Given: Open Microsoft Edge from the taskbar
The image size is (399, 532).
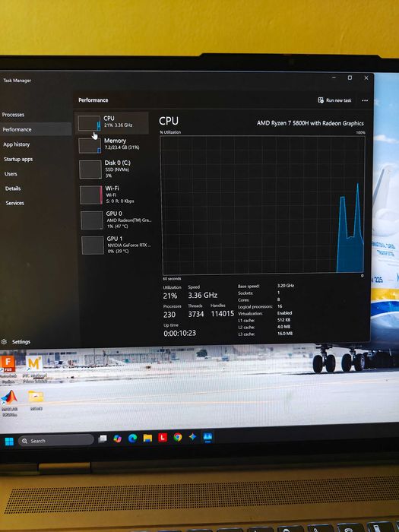Looking at the screenshot, I should [x=133, y=439].
